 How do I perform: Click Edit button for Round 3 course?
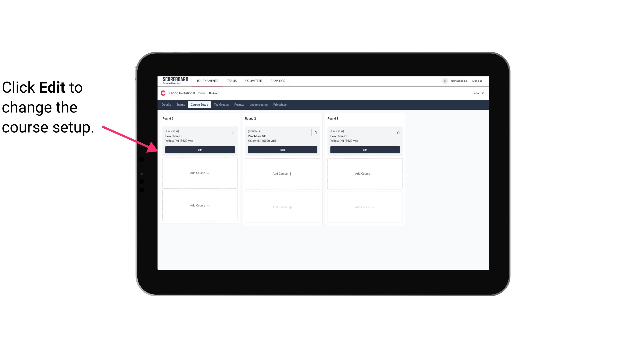tap(365, 150)
